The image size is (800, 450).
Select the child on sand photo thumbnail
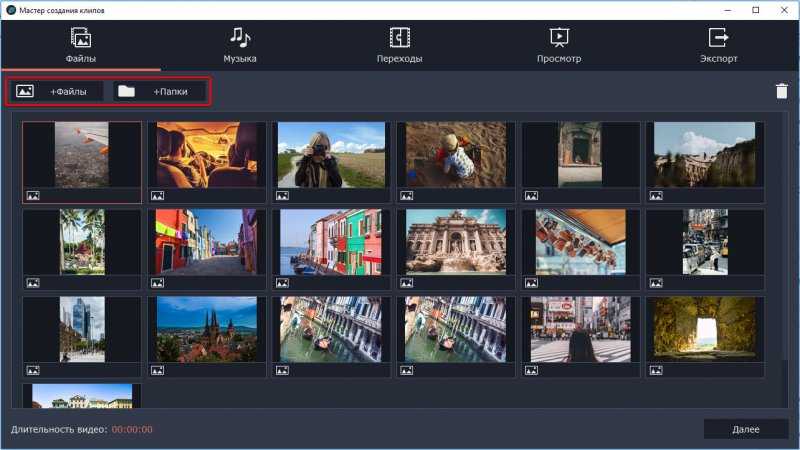point(456,155)
